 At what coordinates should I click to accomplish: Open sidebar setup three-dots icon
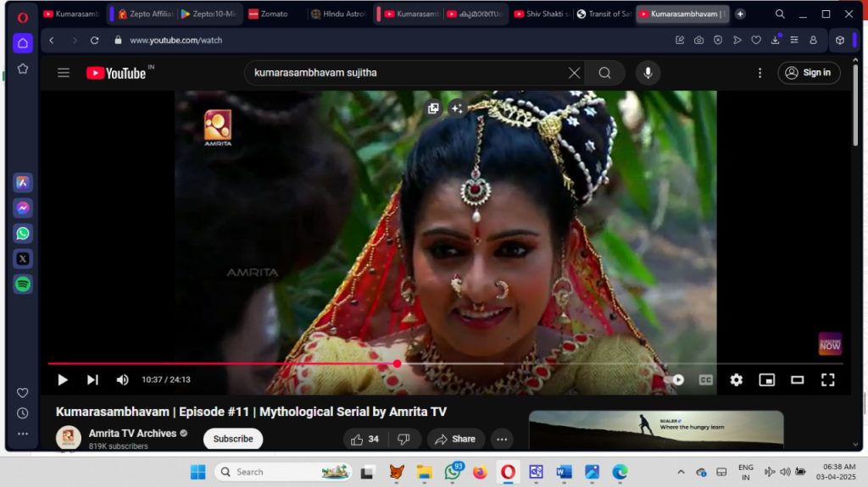tap(23, 434)
